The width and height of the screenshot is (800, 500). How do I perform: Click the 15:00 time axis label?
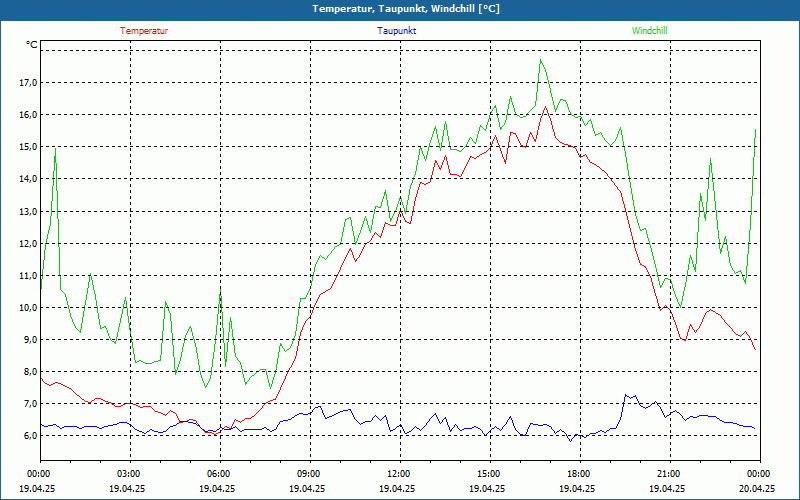point(490,474)
